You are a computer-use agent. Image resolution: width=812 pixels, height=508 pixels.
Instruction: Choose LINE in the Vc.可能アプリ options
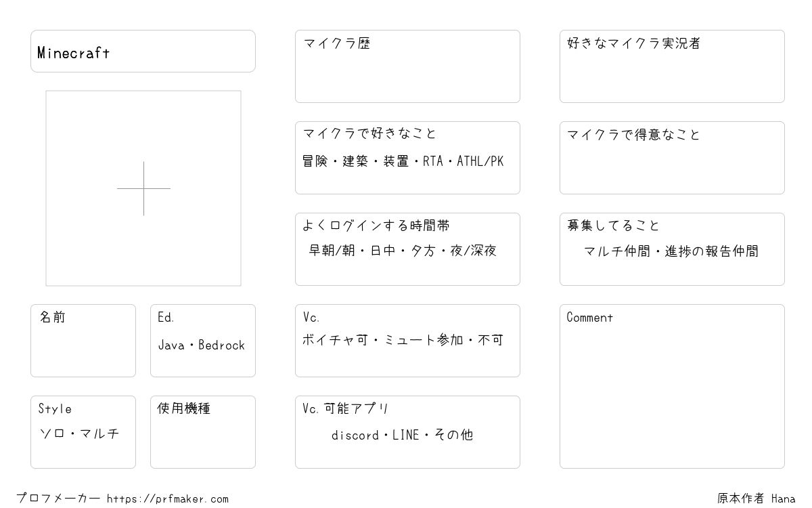(406, 436)
